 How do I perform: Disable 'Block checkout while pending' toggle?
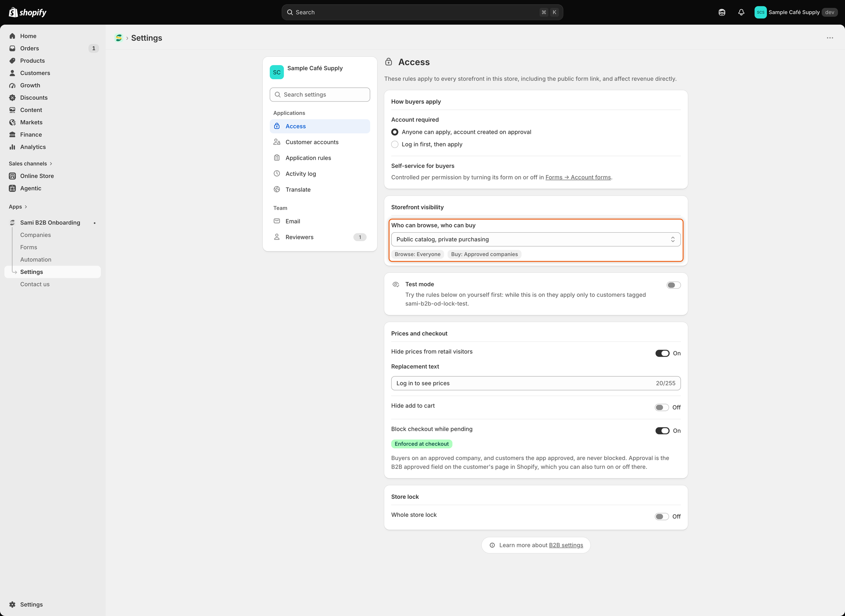[662, 431]
